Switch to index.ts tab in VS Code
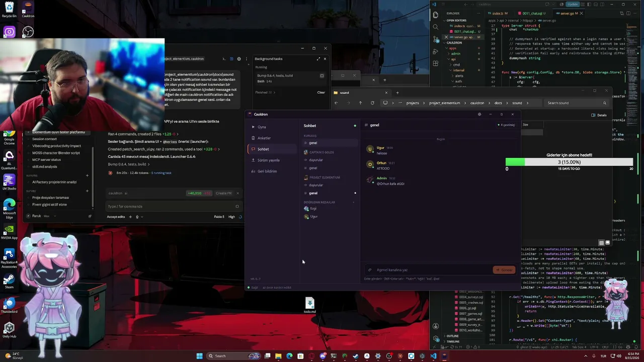Screen dimensions: 644x362 (x=500, y=14)
